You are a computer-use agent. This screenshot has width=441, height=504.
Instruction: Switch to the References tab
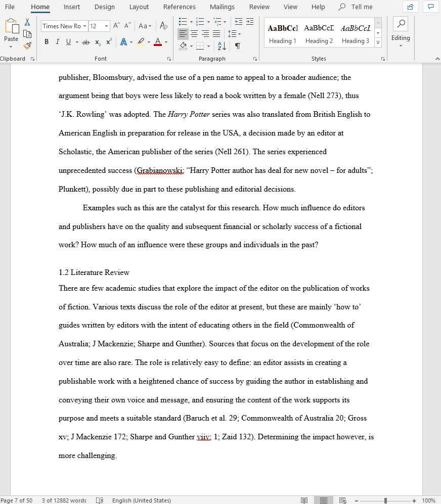tap(179, 7)
